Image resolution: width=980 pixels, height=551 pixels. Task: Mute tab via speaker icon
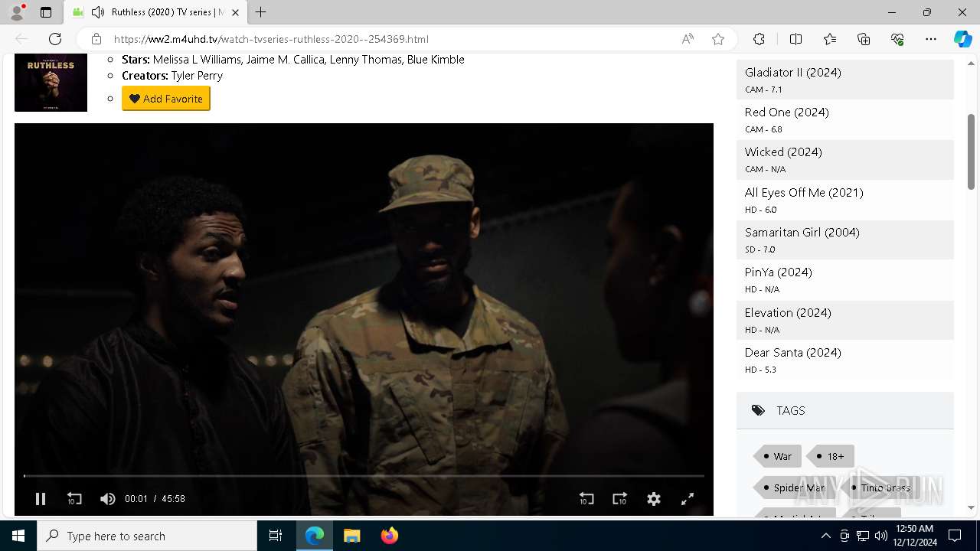[x=98, y=12]
